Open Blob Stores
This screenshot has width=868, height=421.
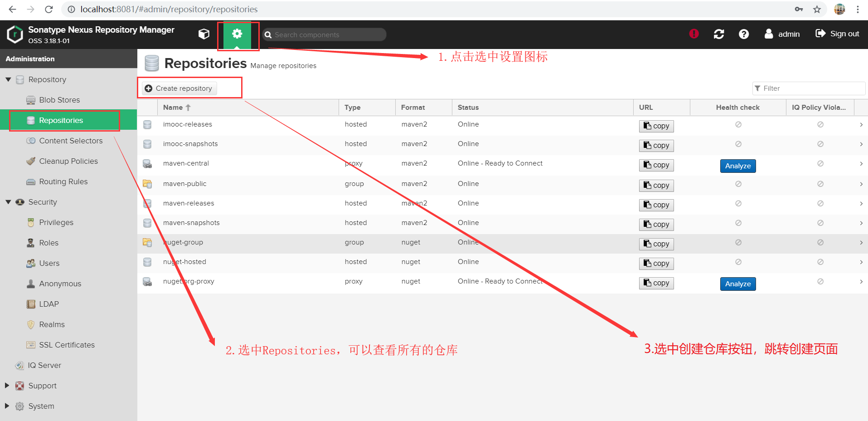point(59,100)
